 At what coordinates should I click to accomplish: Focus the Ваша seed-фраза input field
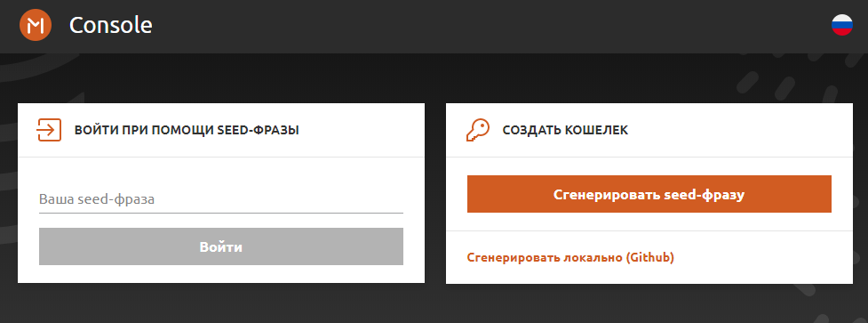point(221,199)
